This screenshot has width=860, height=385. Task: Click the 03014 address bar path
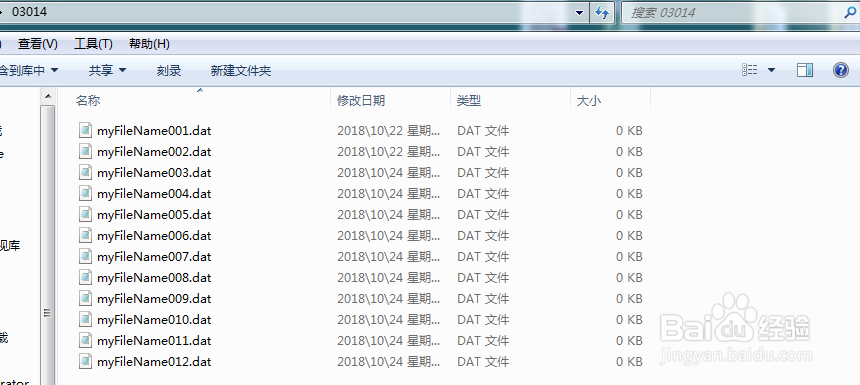point(29,12)
